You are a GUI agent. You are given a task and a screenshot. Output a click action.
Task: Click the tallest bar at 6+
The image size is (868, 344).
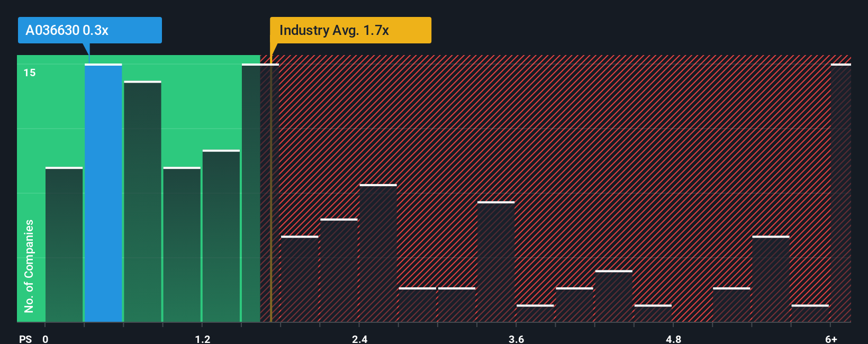(x=840, y=193)
